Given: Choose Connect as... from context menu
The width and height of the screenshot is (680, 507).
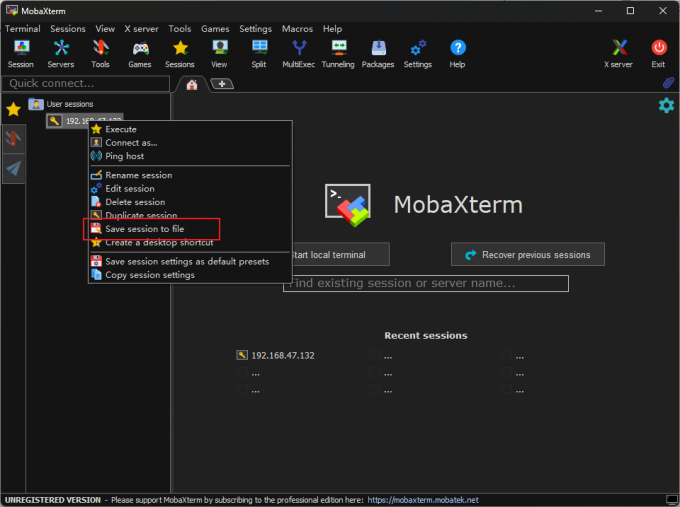Looking at the screenshot, I should (x=190, y=143).
